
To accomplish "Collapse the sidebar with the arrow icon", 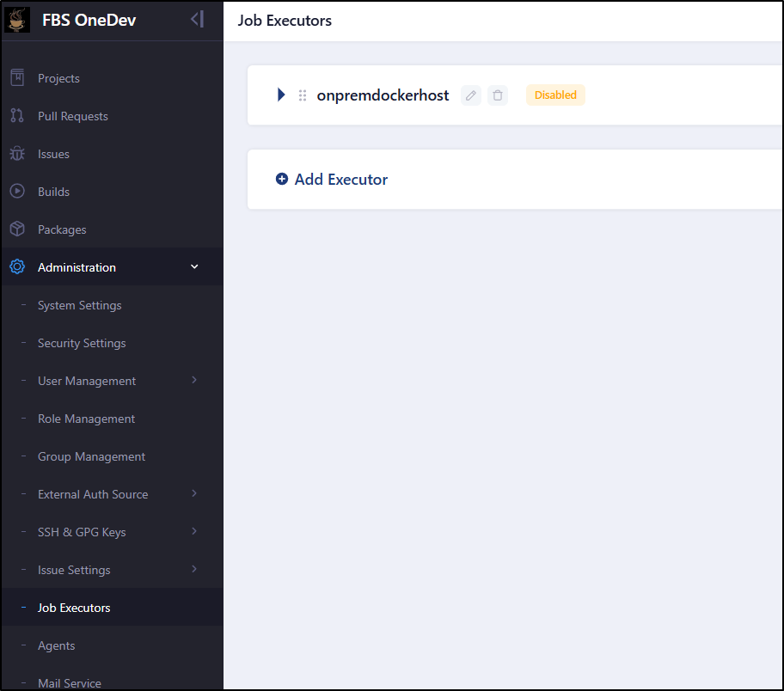I will 197,20.
